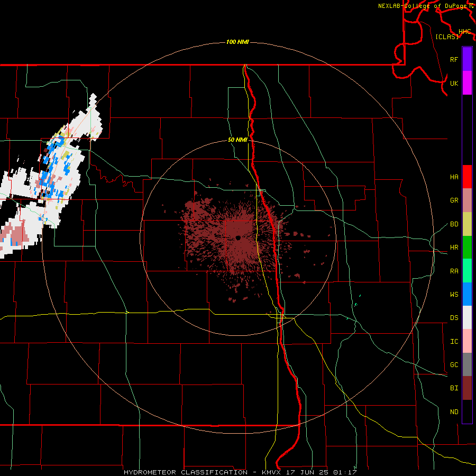The image size is (476, 476).
Task: Click the ND legend label
Action: [x=454, y=412]
